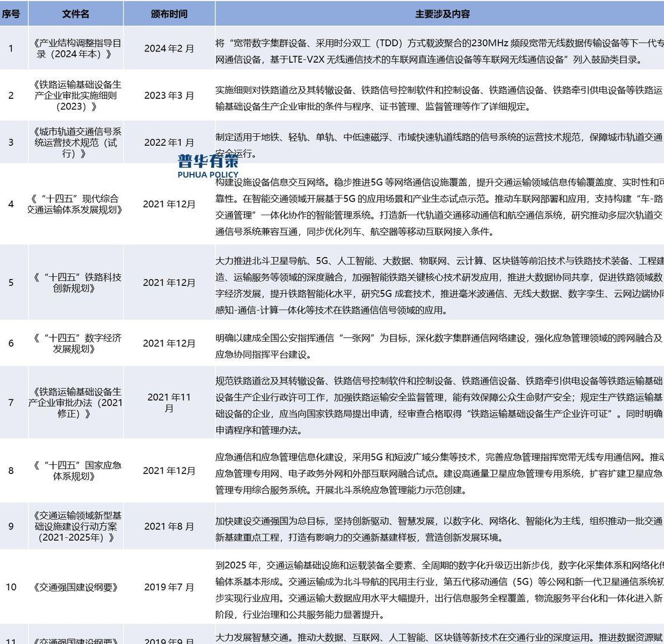This screenshot has width=664, height=644.
Task: Click the content text beginning 大力推进北斗卫星导航
Action: tap(439, 286)
